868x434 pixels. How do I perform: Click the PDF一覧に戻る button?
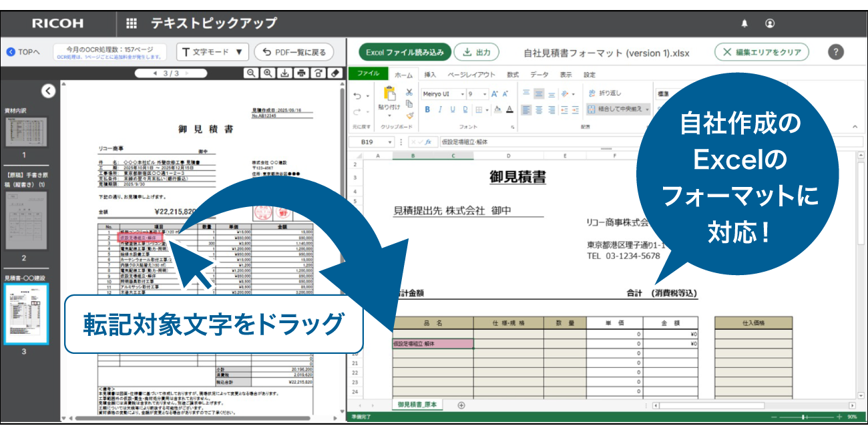click(x=294, y=52)
